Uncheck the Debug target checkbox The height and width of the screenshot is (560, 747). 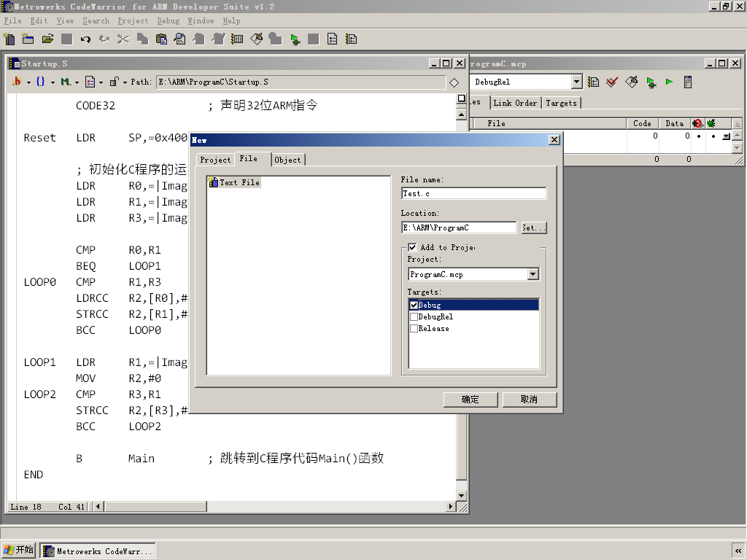pos(414,306)
